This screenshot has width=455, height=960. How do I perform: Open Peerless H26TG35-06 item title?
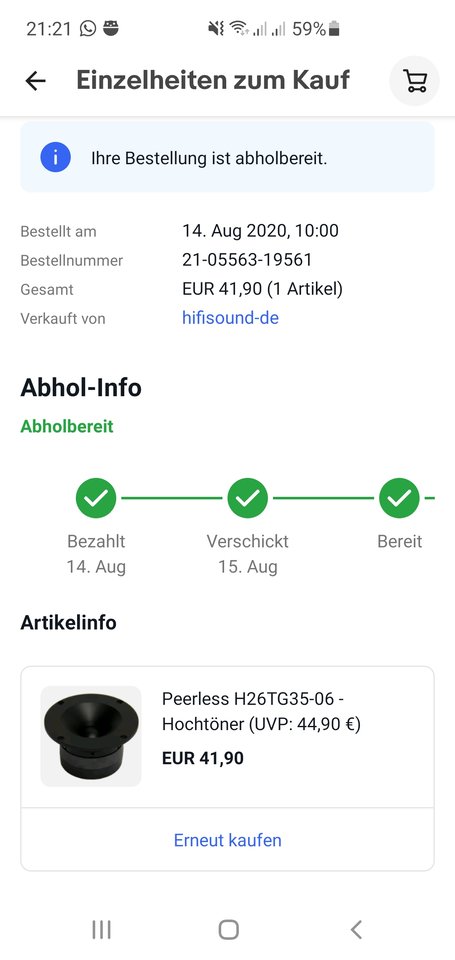(x=261, y=711)
